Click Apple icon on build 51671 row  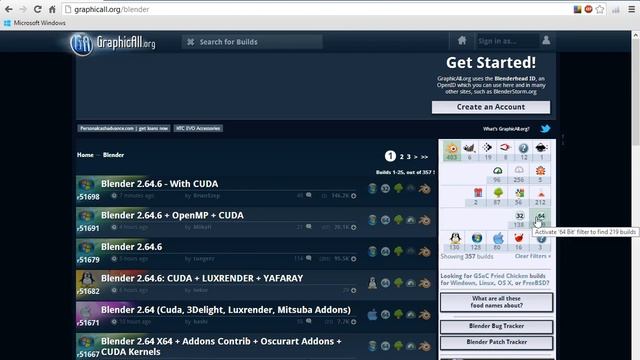point(372,314)
